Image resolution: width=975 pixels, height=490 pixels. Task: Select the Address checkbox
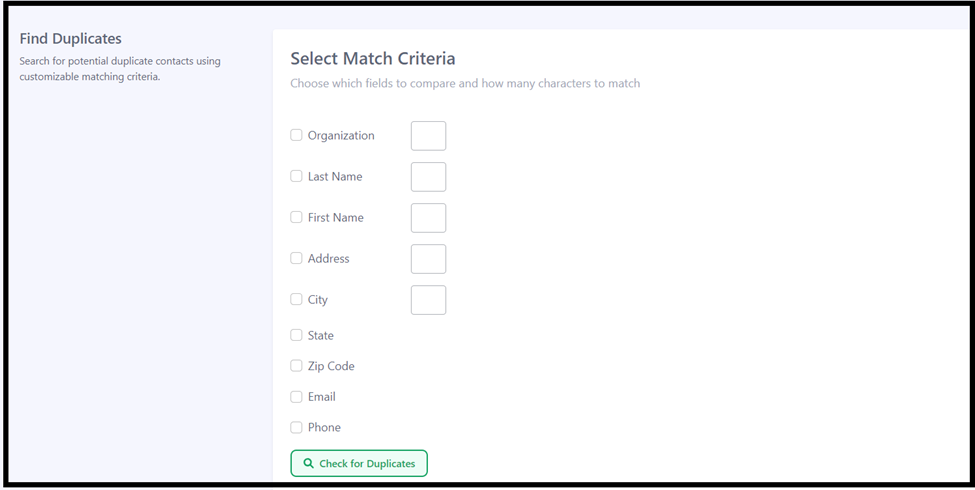pyautogui.click(x=296, y=258)
